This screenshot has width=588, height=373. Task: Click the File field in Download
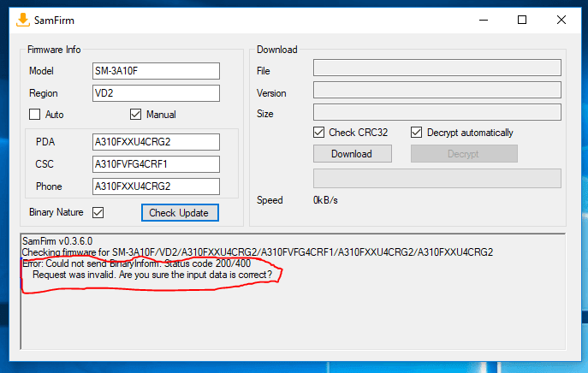(437, 68)
